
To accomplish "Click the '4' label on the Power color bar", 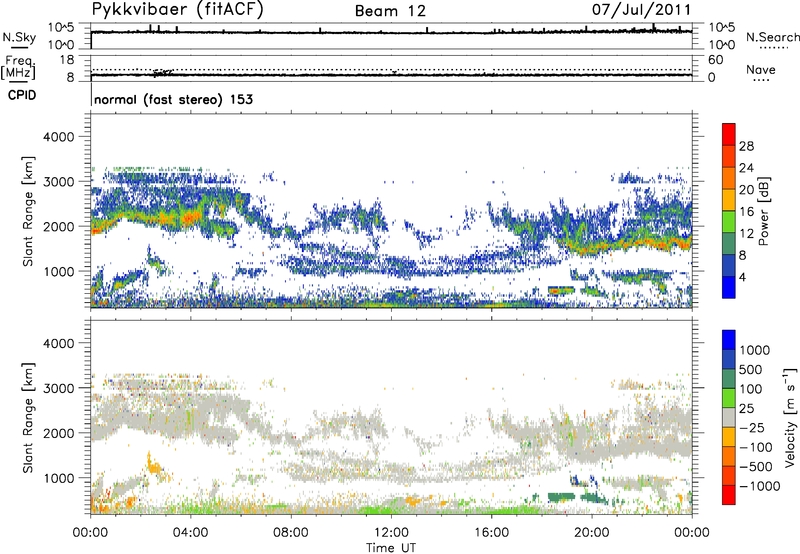I will [742, 277].
